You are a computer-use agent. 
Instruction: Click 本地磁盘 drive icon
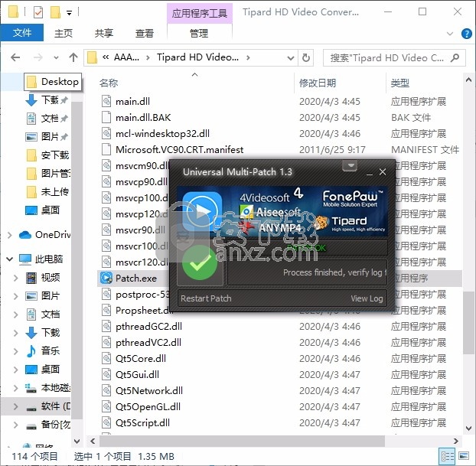(x=31, y=388)
